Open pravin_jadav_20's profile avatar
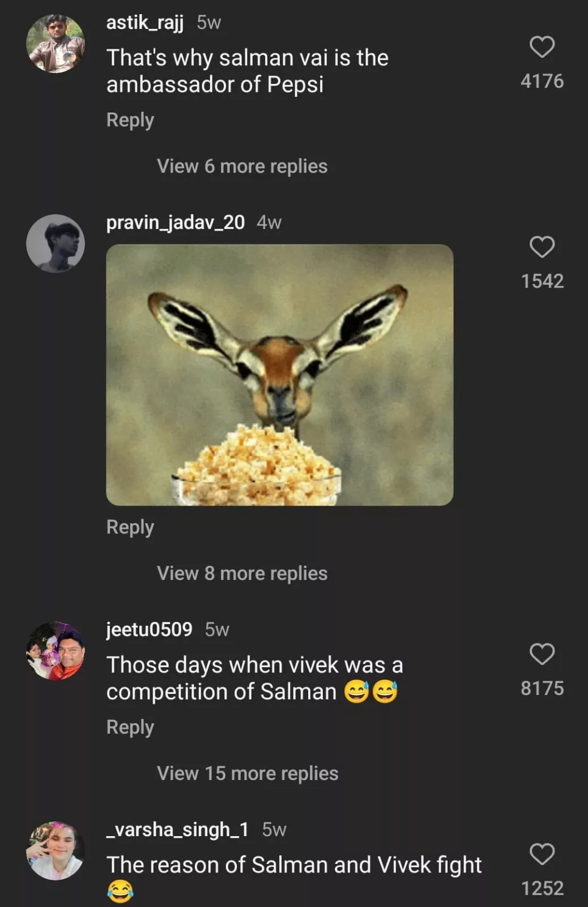This screenshot has height=907, width=588. [x=56, y=243]
